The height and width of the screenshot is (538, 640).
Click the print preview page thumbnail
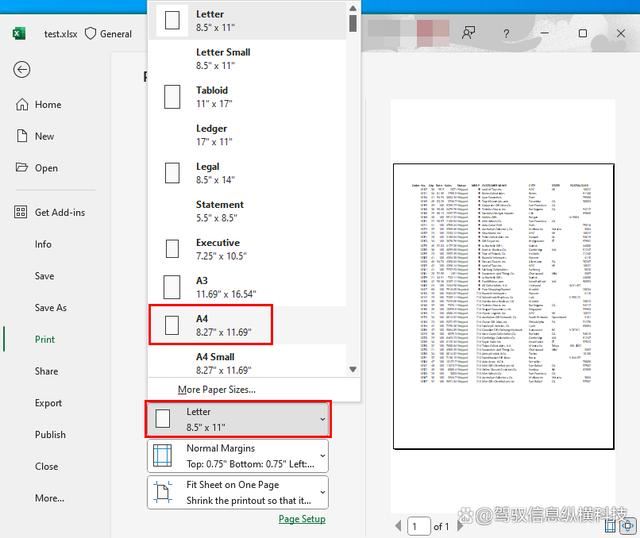coord(503,306)
